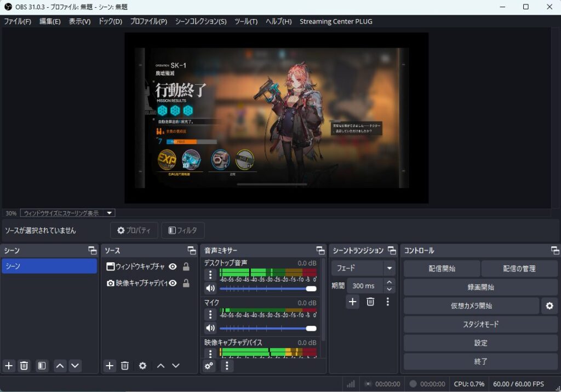This screenshot has width=561, height=392.
Task: Click 配信開始 to start streaming
Action: click(442, 269)
